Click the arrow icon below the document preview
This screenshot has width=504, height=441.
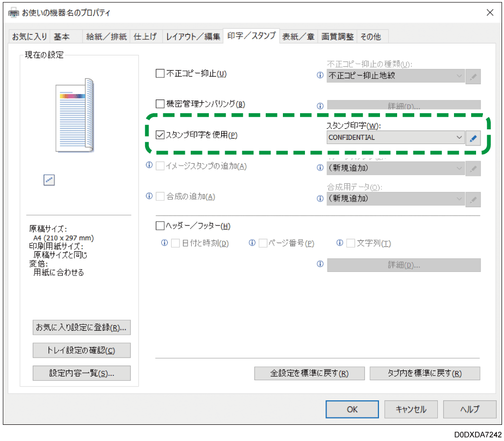pos(49,180)
